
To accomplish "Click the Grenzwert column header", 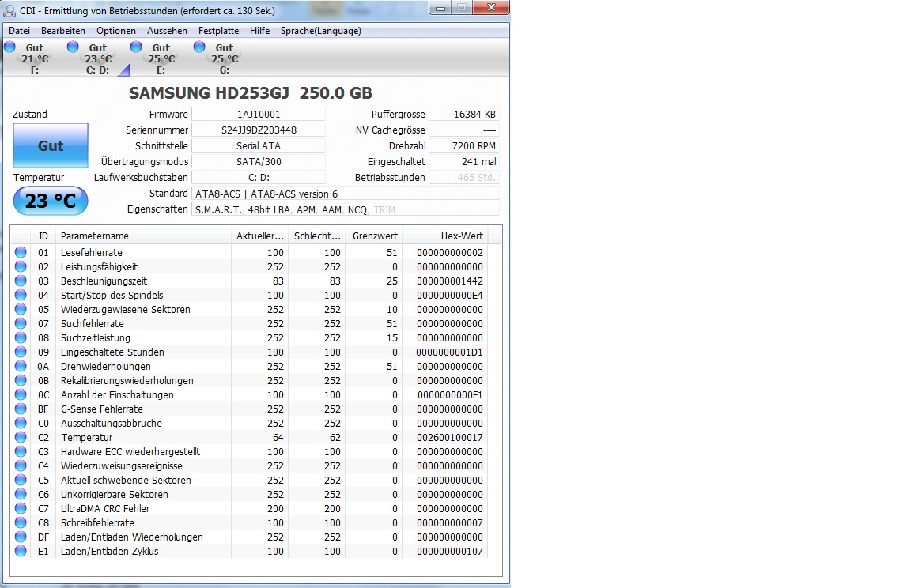I will tap(373, 236).
